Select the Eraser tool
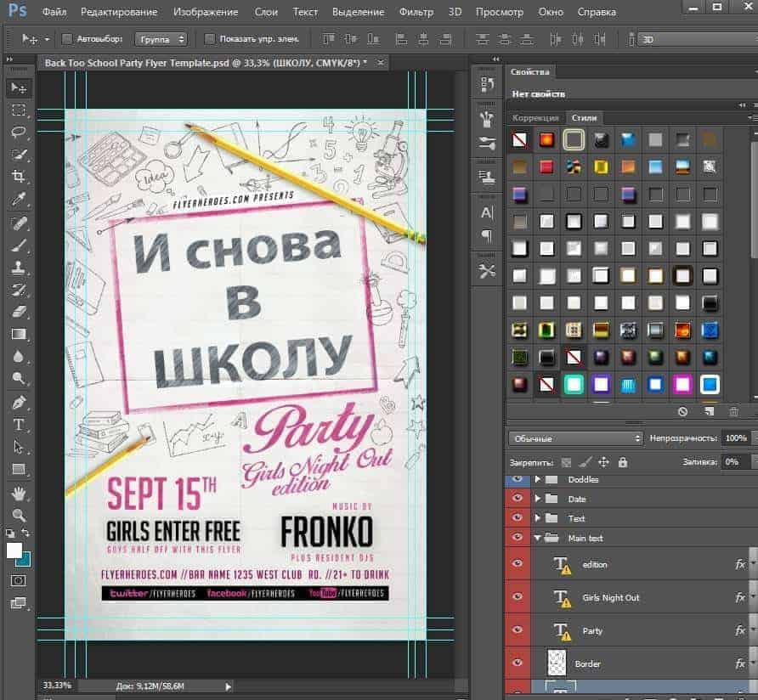The image size is (758, 700). pyautogui.click(x=19, y=312)
